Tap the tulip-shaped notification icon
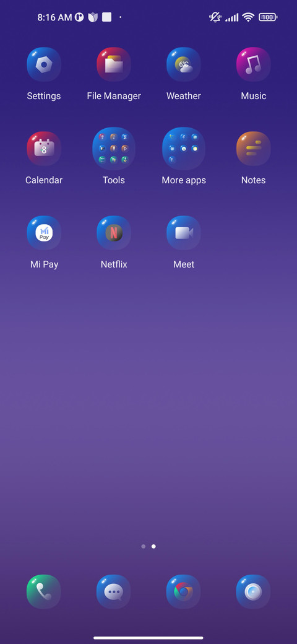Screen dimensions: 297x644 tap(93, 17)
